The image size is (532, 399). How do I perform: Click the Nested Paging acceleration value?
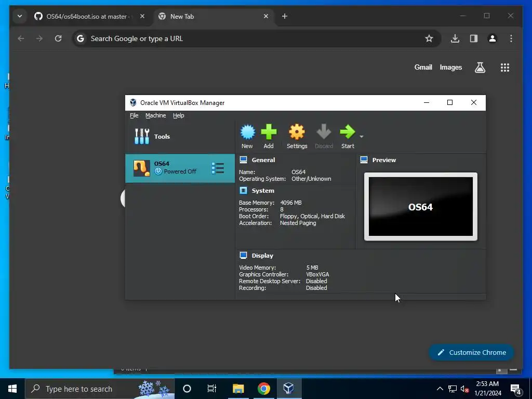[x=298, y=223]
